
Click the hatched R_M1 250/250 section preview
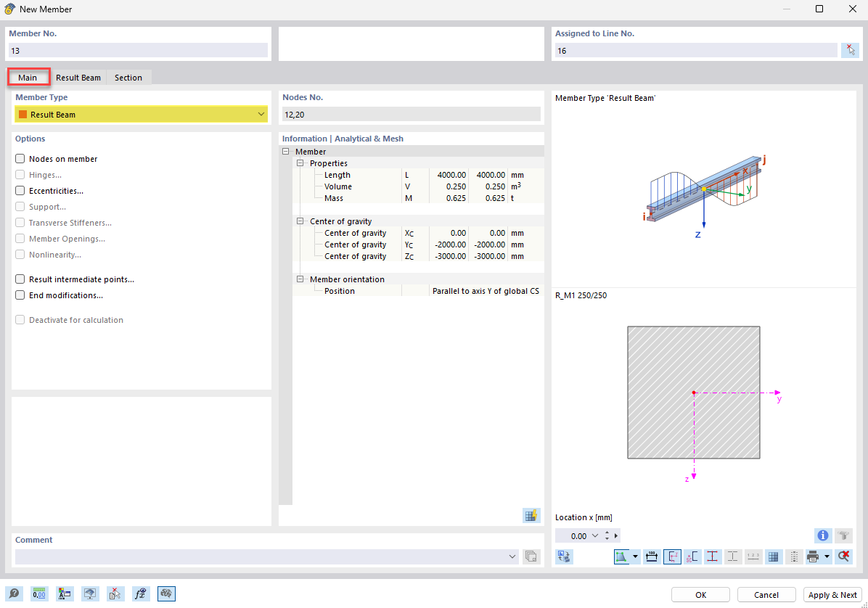tap(694, 393)
